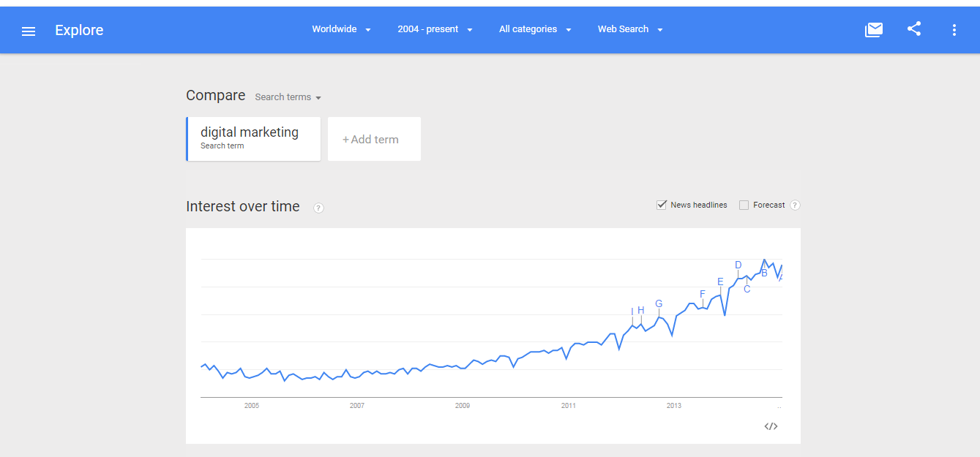Screen dimensions: 980x457
Task: Open the Worldwide region dropdown
Action: click(342, 29)
